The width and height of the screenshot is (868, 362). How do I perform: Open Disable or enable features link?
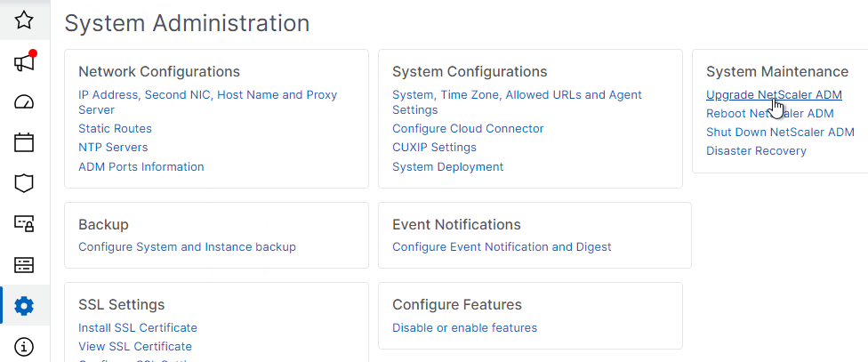tap(464, 327)
